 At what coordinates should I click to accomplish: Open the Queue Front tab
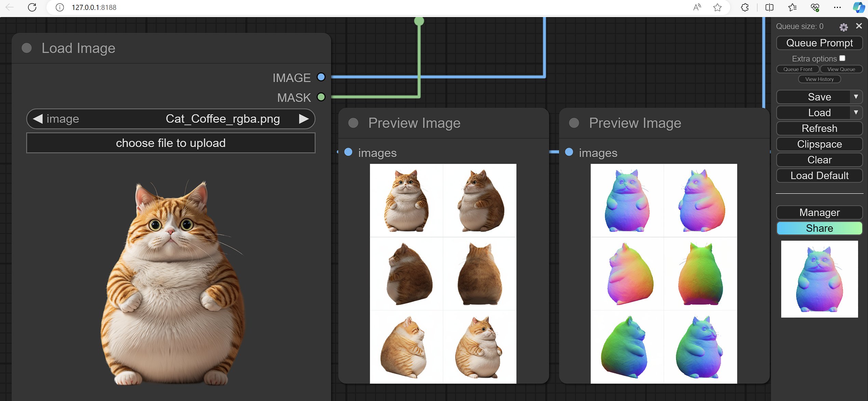pyautogui.click(x=798, y=69)
